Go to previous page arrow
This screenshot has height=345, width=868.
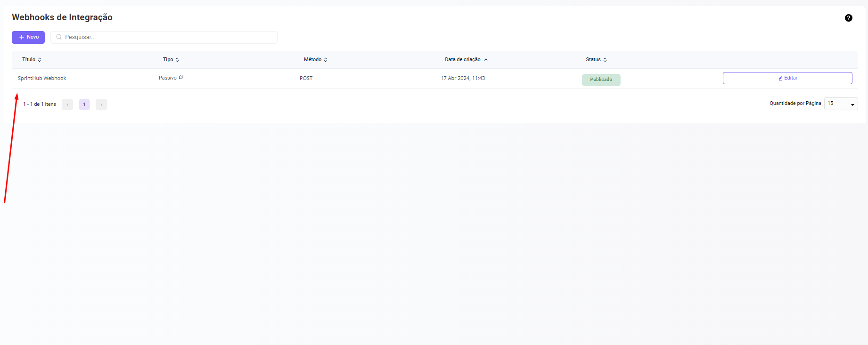point(67,104)
